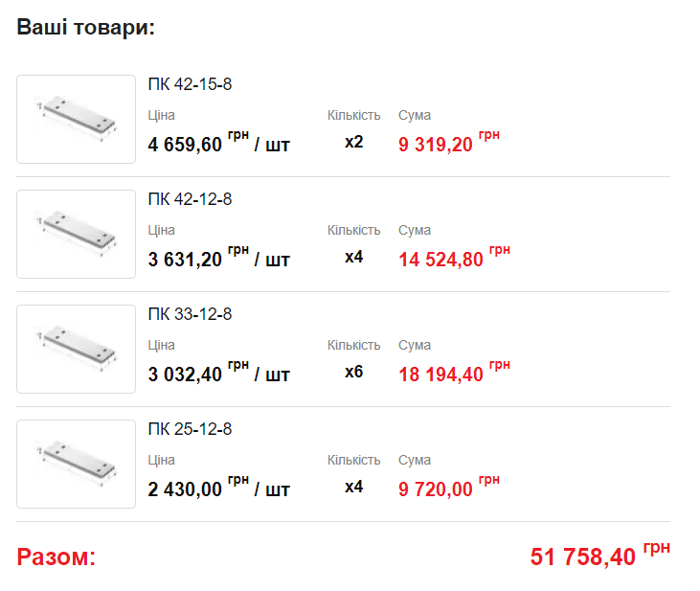The image size is (700, 591).
Task: Select the 14 524,80 грн sum
Action: [x=441, y=260]
